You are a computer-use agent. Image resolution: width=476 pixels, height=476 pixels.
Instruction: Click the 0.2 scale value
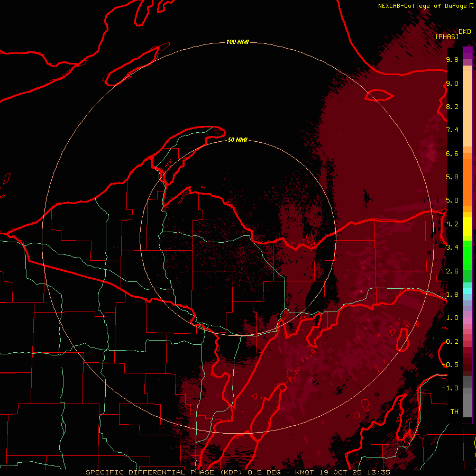452,342
